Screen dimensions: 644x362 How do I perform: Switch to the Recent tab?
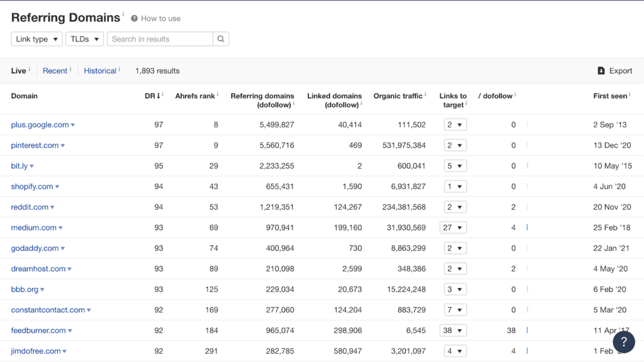(x=55, y=71)
